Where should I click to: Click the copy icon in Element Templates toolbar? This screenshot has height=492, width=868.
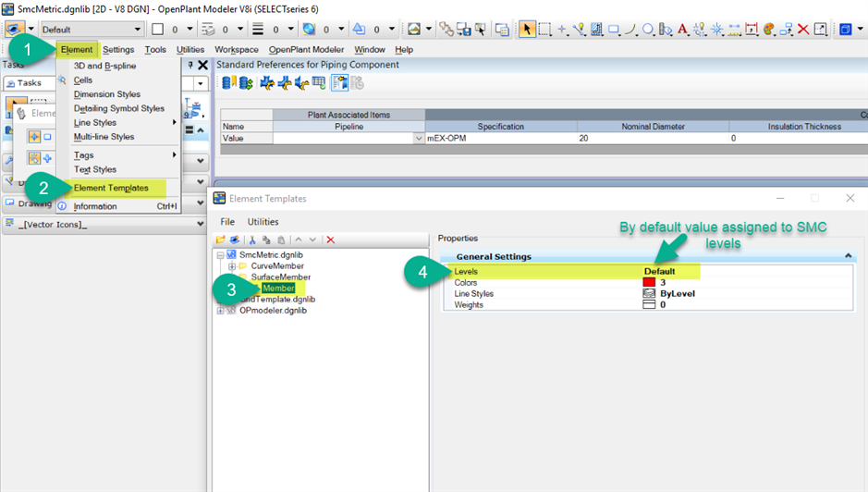[x=266, y=240]
